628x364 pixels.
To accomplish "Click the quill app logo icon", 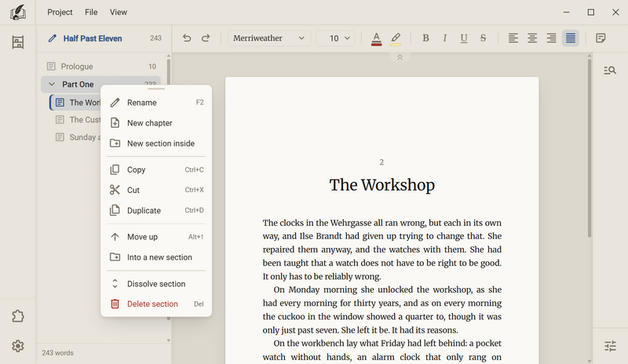I will click(17, 12).
